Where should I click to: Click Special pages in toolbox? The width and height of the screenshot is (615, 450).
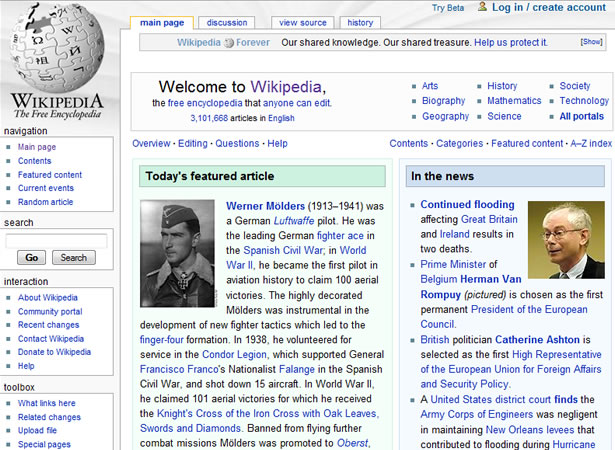click(44, 445)
